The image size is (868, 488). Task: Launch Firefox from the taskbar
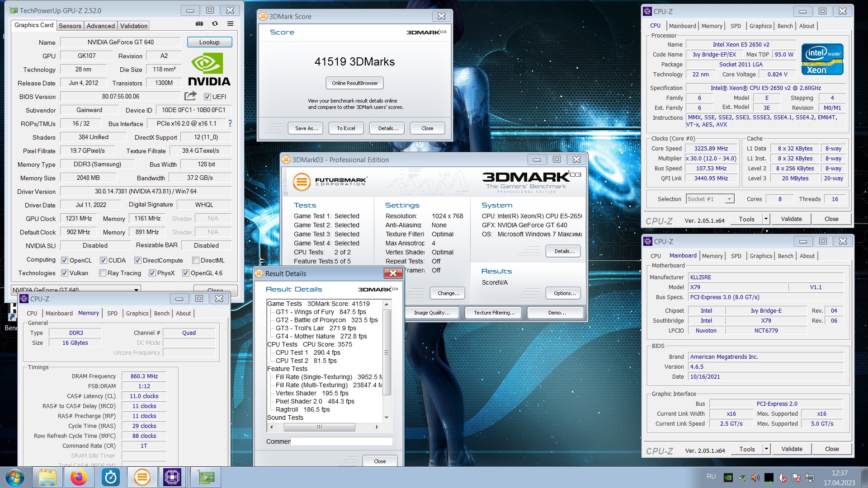coord(79,477)
